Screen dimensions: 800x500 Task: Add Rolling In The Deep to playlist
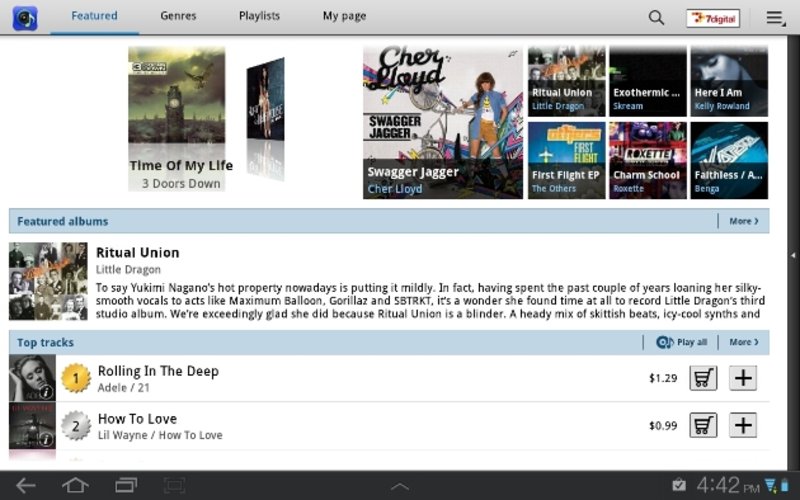[x=743, y=378]
